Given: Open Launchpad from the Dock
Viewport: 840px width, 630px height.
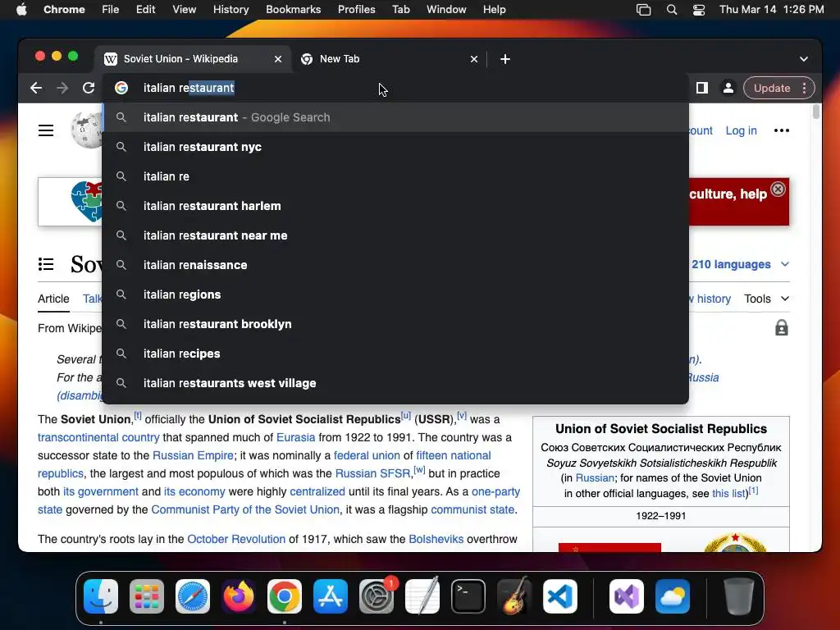Looking at the screenshot, I should (147, 596).
